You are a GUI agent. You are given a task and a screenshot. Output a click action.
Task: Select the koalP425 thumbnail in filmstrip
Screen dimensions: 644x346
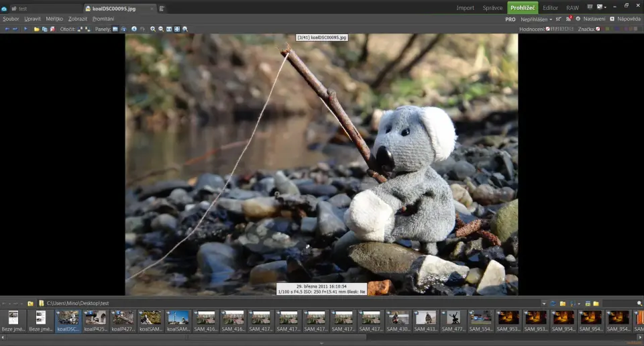tap(95, 320)
